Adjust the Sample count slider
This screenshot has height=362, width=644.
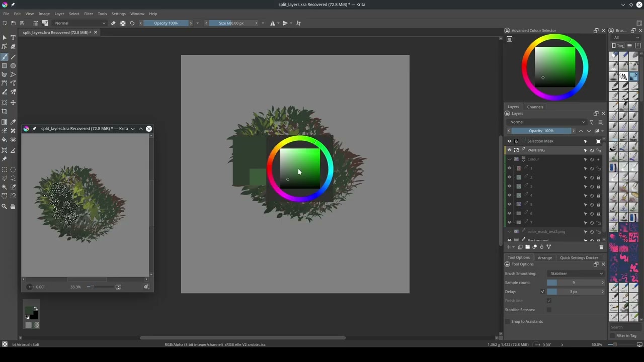(x=574, y=283)
